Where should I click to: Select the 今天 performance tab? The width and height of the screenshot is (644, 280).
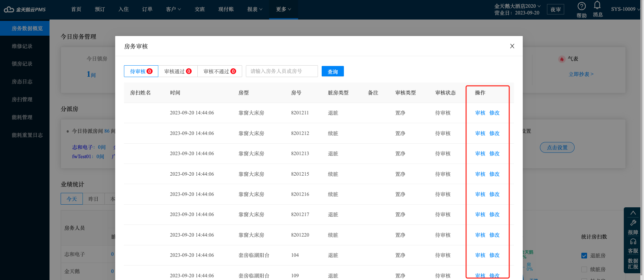[x=72, y=199]
